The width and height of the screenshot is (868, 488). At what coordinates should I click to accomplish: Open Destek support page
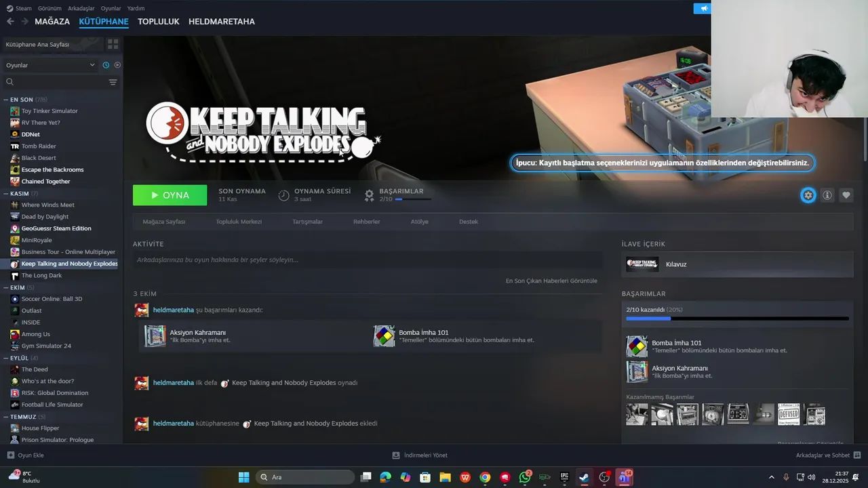pos(469,222)
